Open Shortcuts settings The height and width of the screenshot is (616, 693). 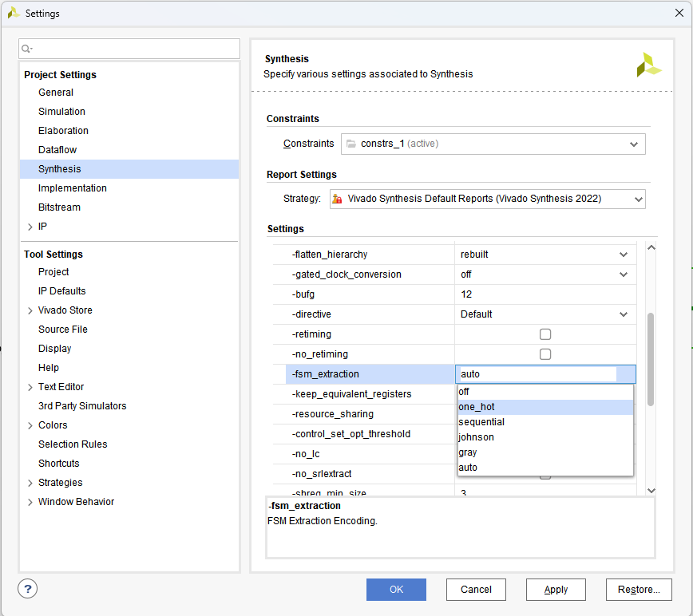(59, 464)
